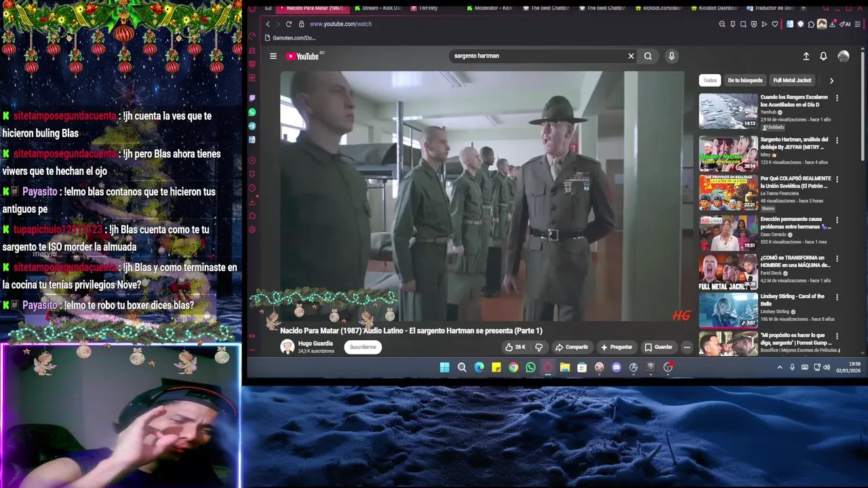Open the Hugo Guardia channel name

[x=315, y=344]
